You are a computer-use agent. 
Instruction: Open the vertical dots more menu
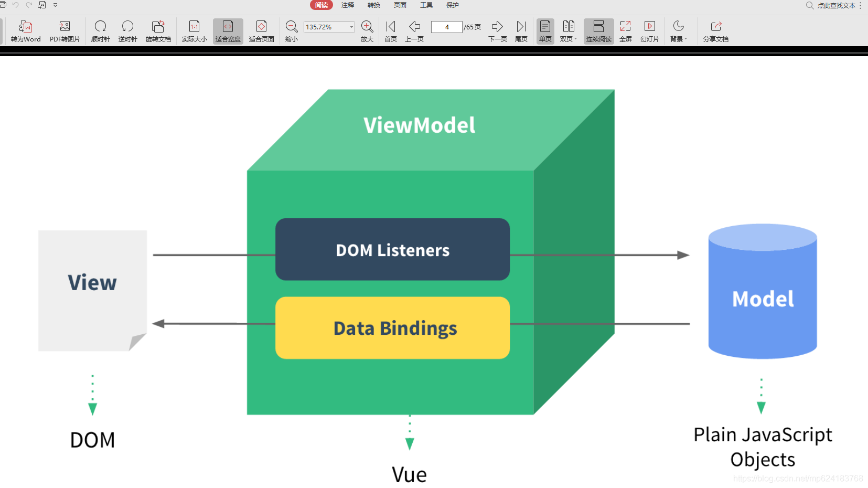(861, 5)
